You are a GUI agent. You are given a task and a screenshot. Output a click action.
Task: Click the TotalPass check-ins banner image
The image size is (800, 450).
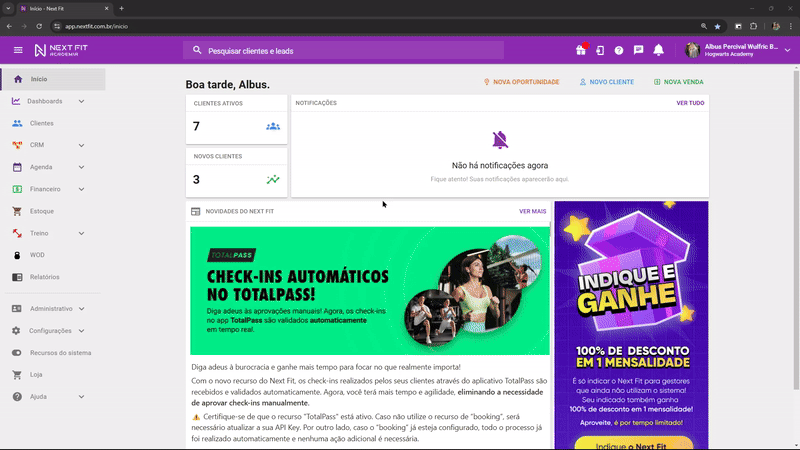coord(370,291)
